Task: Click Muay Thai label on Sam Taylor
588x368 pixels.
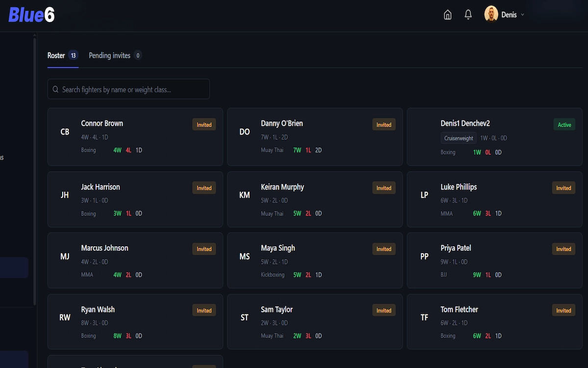Action: 272,336
